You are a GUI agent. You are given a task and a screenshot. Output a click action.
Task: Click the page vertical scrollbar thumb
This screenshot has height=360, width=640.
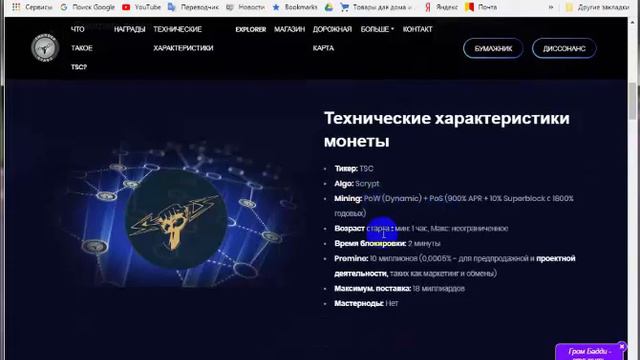pyautogui.click(x=633, y=100)
